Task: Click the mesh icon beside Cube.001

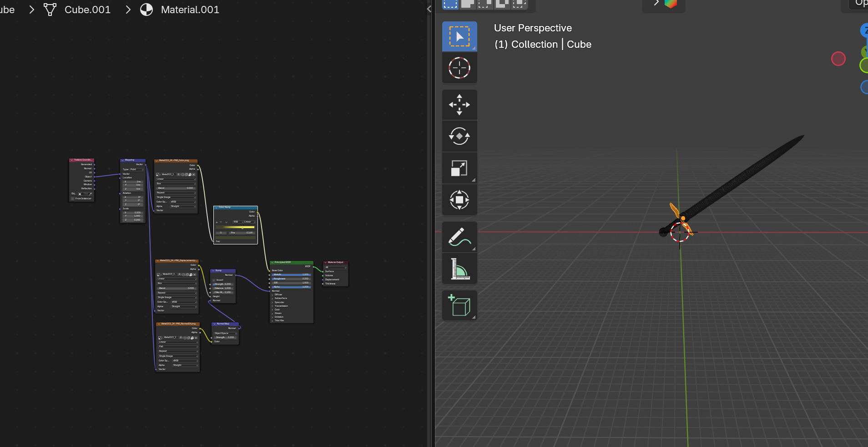Action: [50, 10]
